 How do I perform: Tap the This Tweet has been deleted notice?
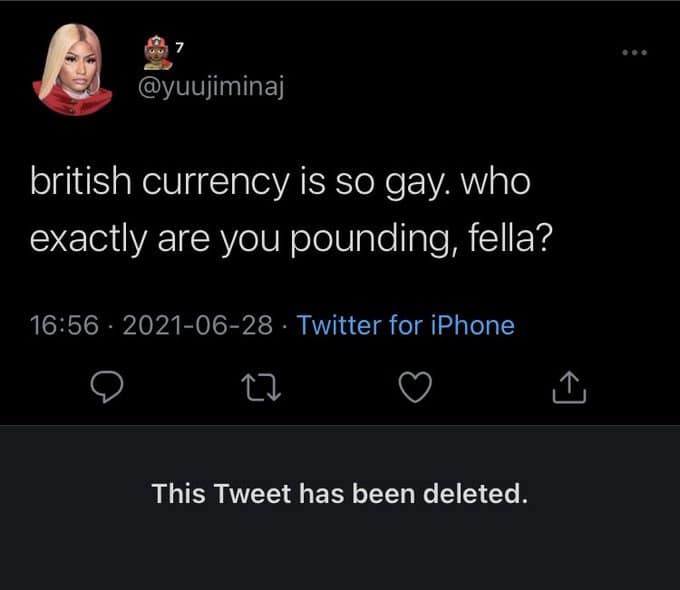tap(339, 493)
